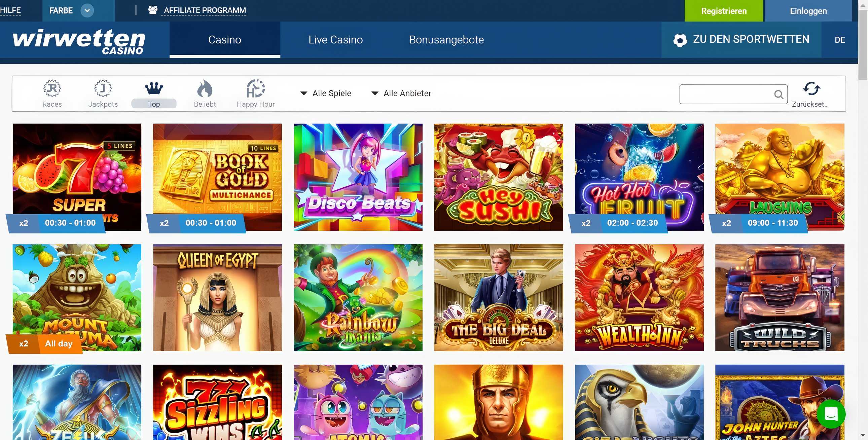Show Beliebt games via flame icon
The height and width of the screenshot is (440, 868).
(x=205, y=88)
